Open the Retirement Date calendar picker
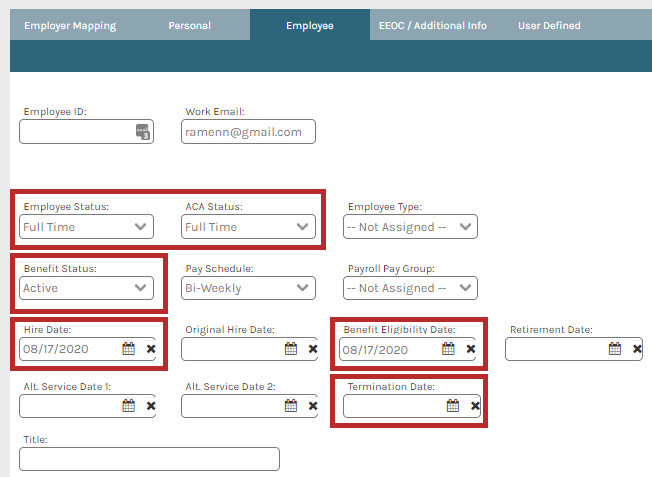Viewport: 652px width, 477px height. (x=615, y=349)
